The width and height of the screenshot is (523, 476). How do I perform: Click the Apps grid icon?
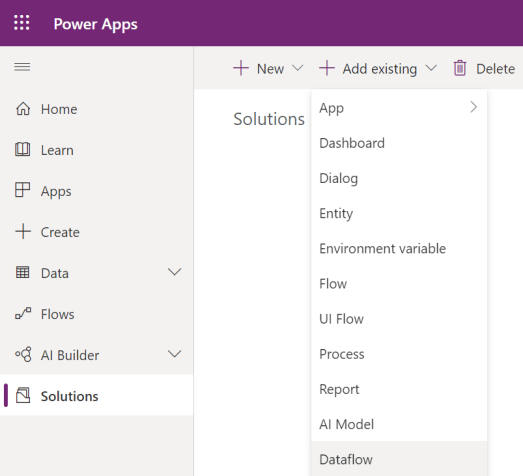click(23, 190)
